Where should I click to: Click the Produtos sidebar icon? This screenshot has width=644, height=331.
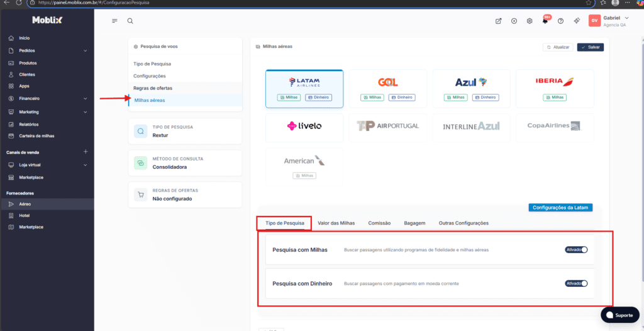pyautogui.click(x=11, y=64)
